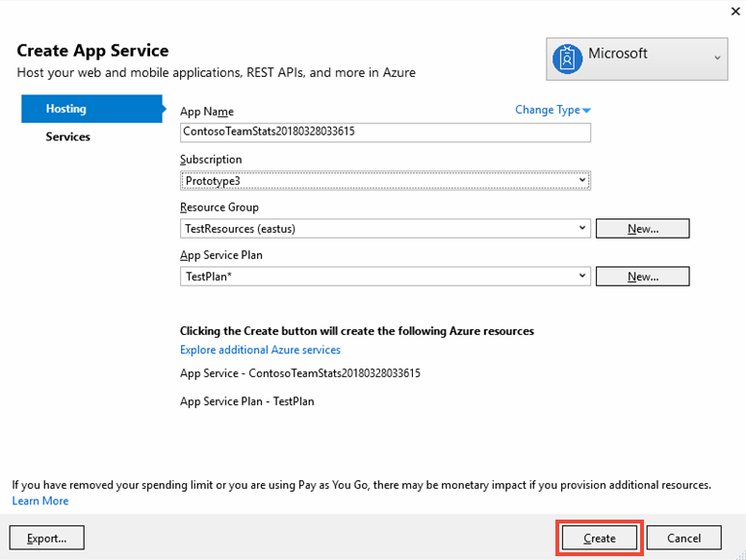Viewport: 746px width, 560px height.
Task: Open Explore additional Azure services link
Action: tap(260, 350)
